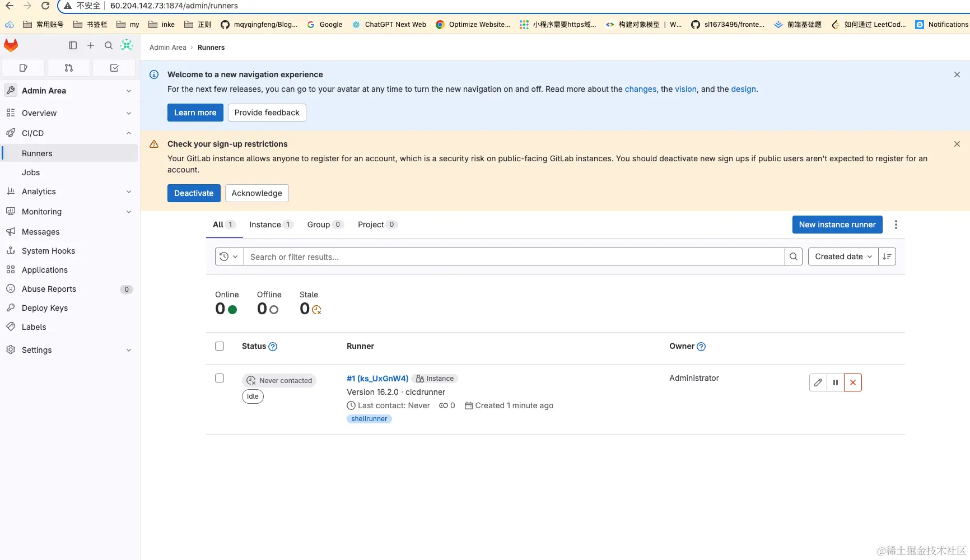This screenshot has height=560, width=970.
Task: Switch to the Group runners tab
Action: point(325,225)
